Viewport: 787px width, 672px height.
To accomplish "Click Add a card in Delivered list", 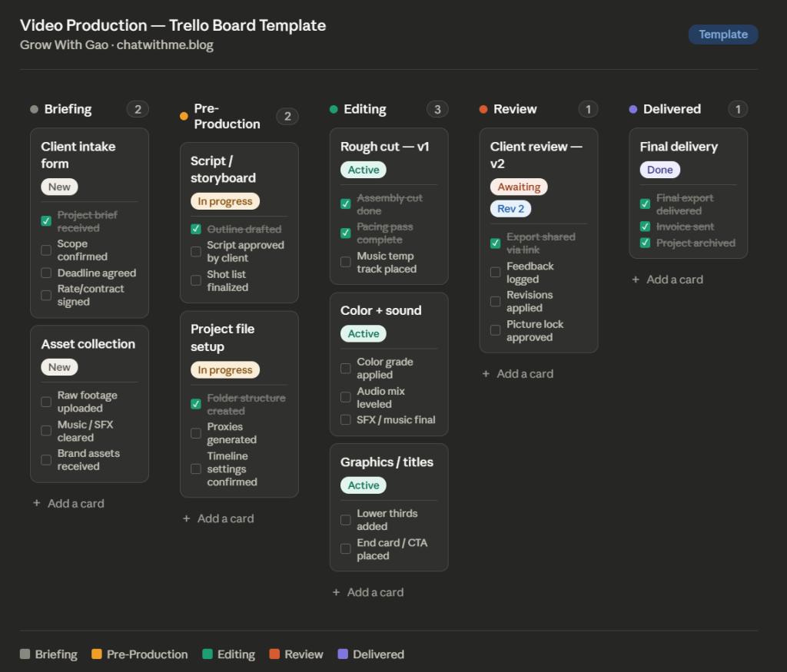I will click(667, 280).
